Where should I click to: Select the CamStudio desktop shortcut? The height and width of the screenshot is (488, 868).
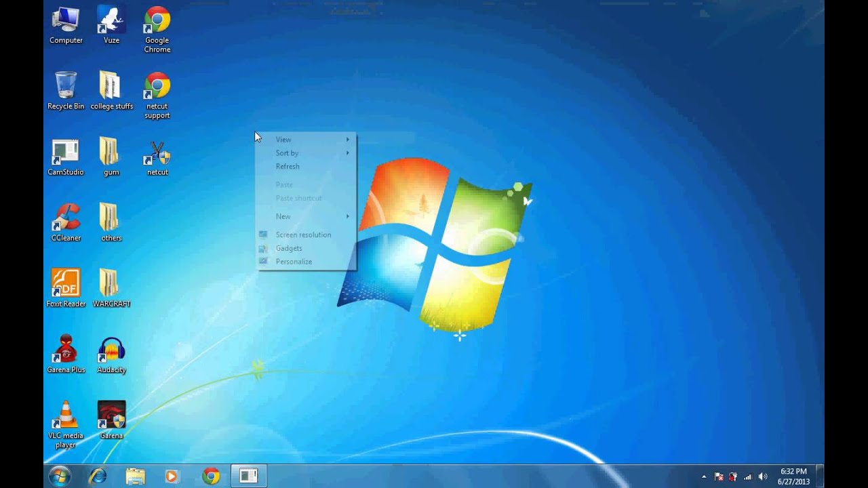pos(66,157)
